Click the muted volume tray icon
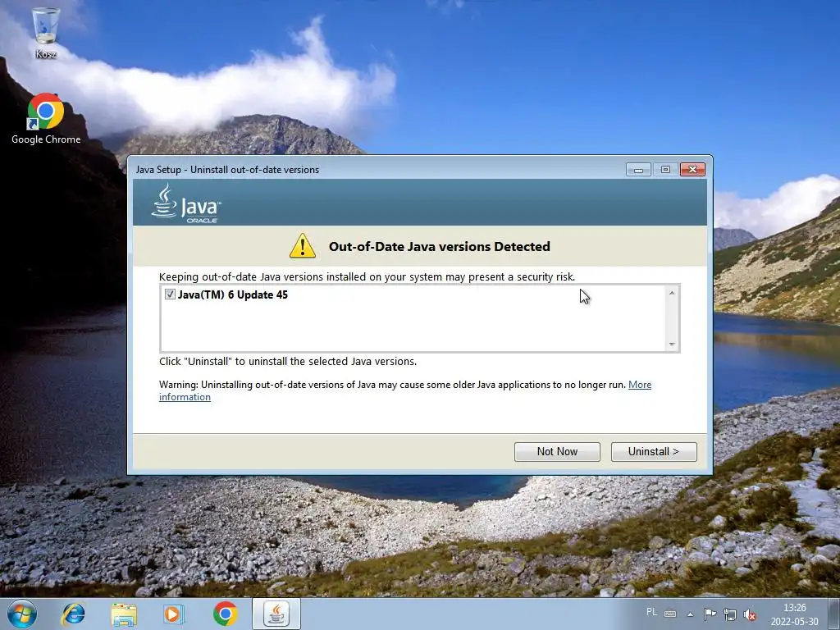 click(750, 614)
